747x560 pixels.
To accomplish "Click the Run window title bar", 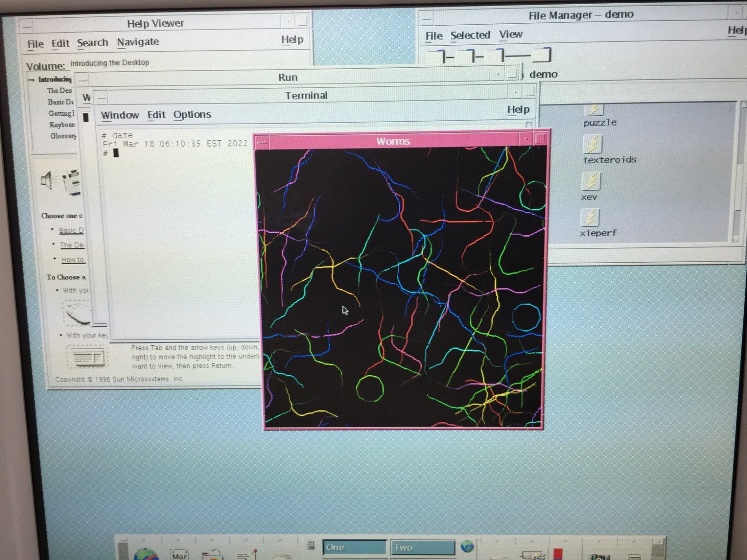I will pyautogui.click(x=288, y=78).
